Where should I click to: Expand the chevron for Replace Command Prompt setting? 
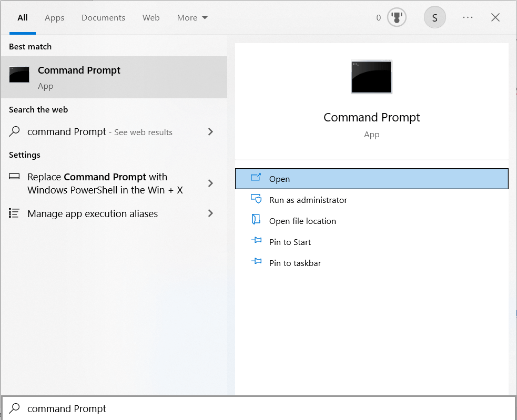tap(211, 183)
